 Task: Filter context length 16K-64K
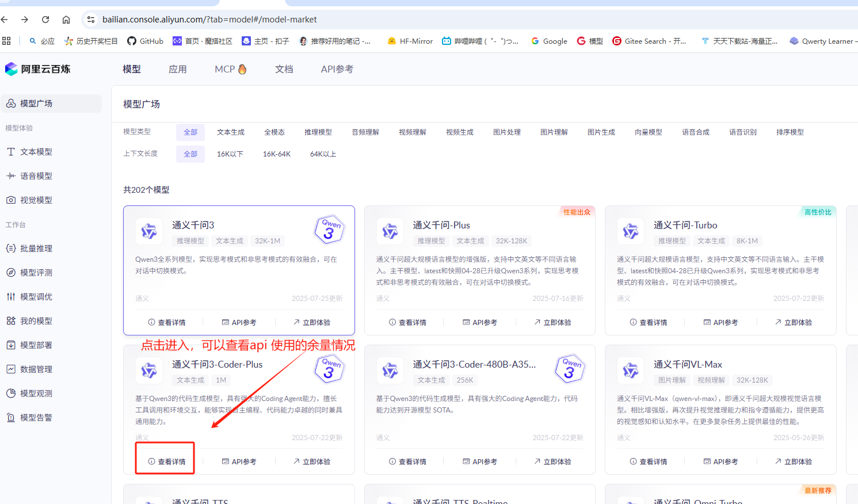(x=277, y=154)
